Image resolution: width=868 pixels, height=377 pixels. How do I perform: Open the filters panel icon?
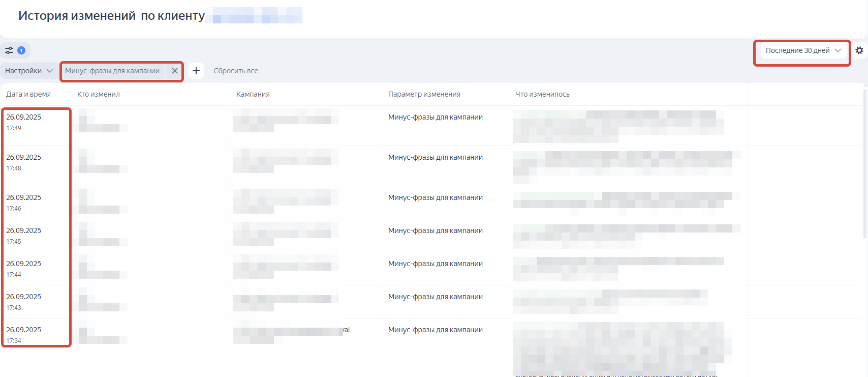click(x=9, y=50)
